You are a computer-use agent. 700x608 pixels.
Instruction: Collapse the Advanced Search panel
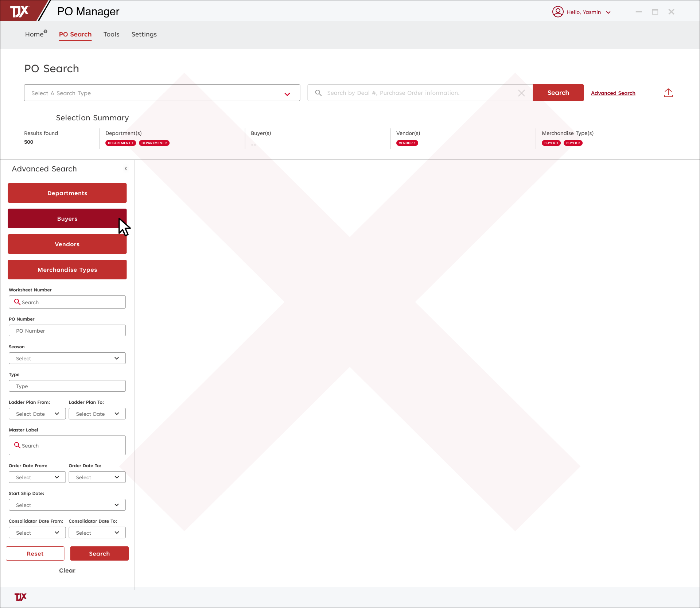click(126, 169)
